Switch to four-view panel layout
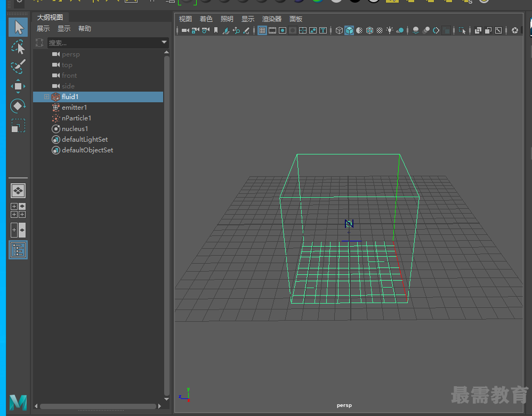This screenshot has height=416, width=532. [18, 210]
